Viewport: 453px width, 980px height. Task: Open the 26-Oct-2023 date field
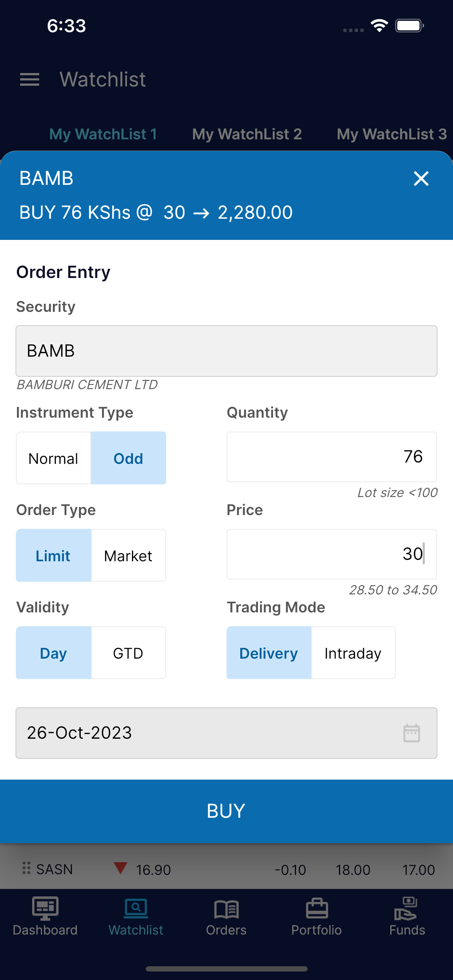tap(226, 733)
